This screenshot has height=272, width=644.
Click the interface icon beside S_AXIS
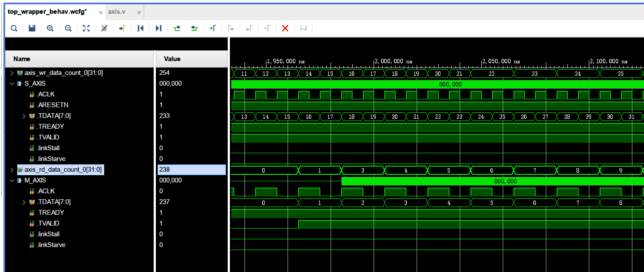20,83
